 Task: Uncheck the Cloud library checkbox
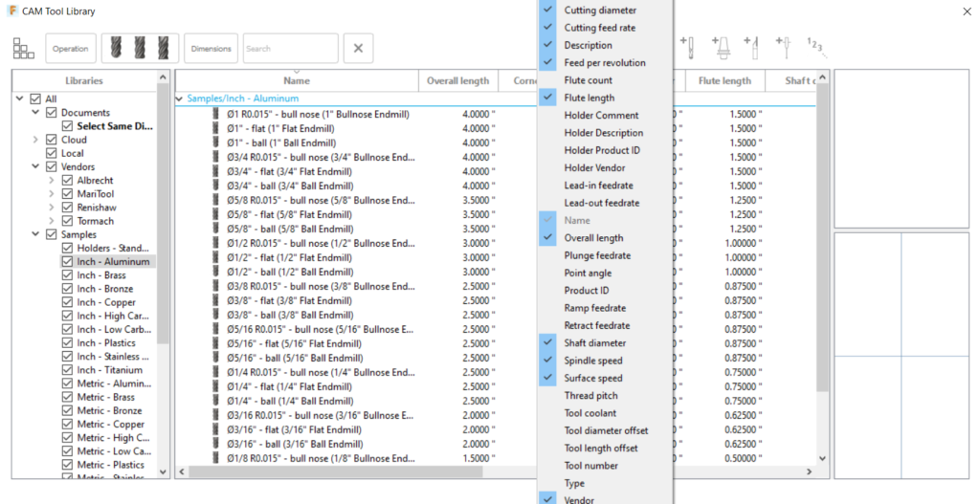52,140
